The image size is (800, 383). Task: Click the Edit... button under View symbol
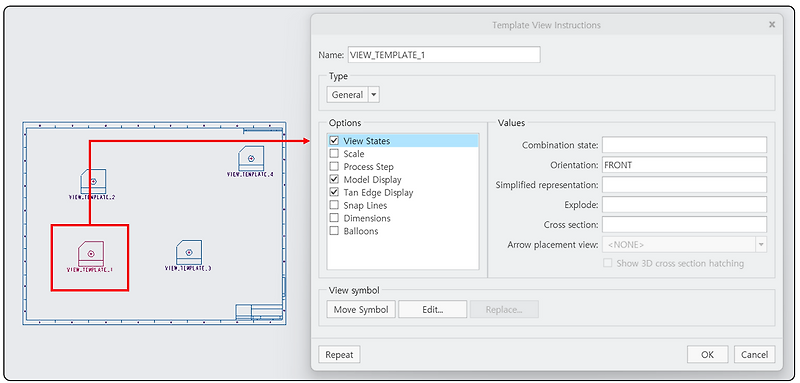(433, 310)
